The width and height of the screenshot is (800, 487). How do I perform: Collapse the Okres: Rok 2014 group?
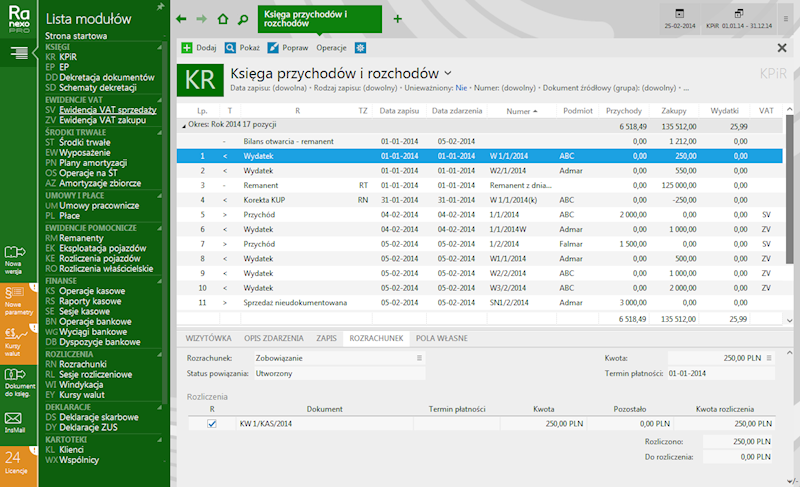[183, 126]
